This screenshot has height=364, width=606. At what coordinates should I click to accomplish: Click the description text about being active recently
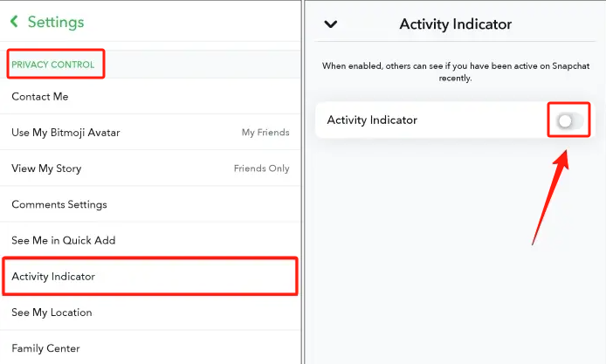pyautogui.click(x=458, y=72)
